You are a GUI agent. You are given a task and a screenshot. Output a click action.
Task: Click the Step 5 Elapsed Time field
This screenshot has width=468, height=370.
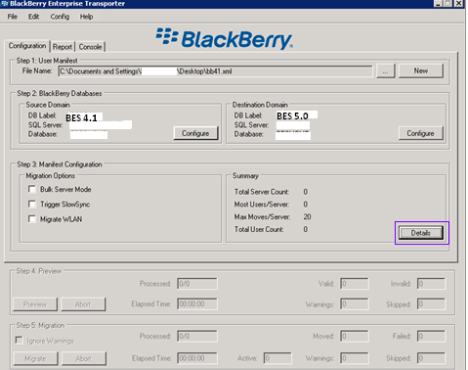pyautogui.click(x=197, y=358)
